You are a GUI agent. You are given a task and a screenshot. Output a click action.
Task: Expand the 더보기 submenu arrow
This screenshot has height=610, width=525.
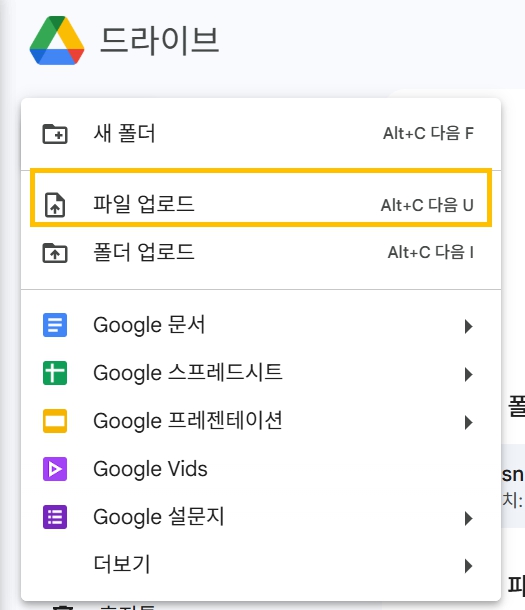(469, 566)
